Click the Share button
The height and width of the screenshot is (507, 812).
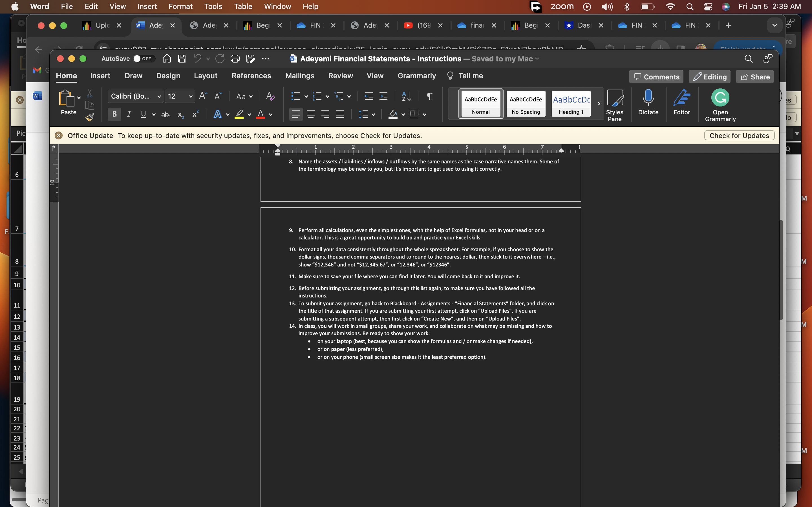pos(755,77)
